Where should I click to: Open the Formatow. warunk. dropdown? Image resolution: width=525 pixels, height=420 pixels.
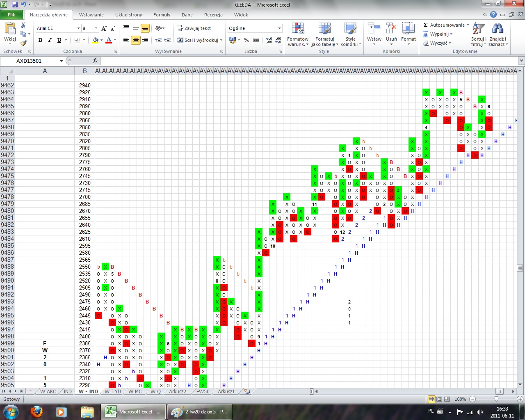pos(298,35)
